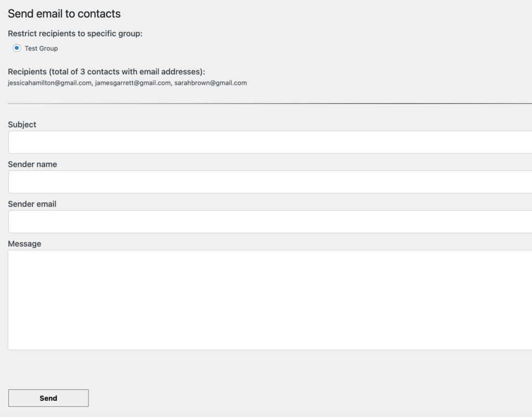Click the Recipients total of 3 contacts heading
Screen dimensions: 532x417
click(x=107, y=72)
